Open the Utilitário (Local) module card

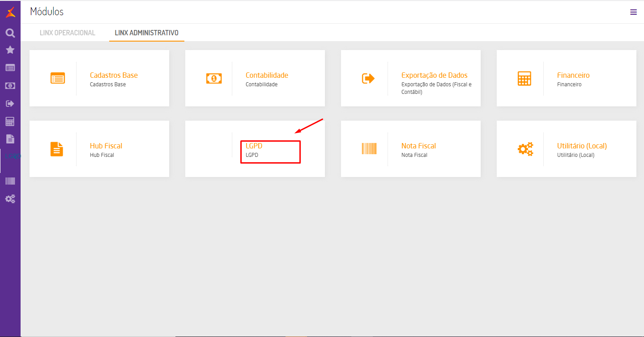click(567, 149)
